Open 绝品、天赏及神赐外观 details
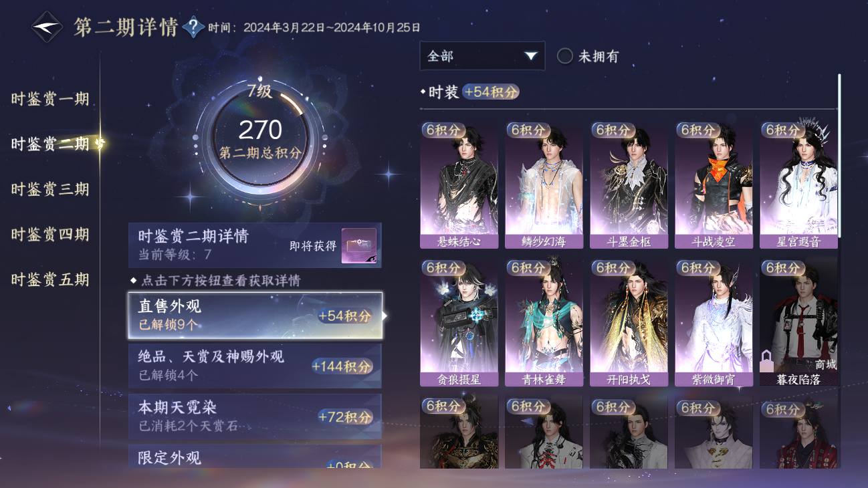Viewport: 868px width, 488px height. (x=255, y=366)
